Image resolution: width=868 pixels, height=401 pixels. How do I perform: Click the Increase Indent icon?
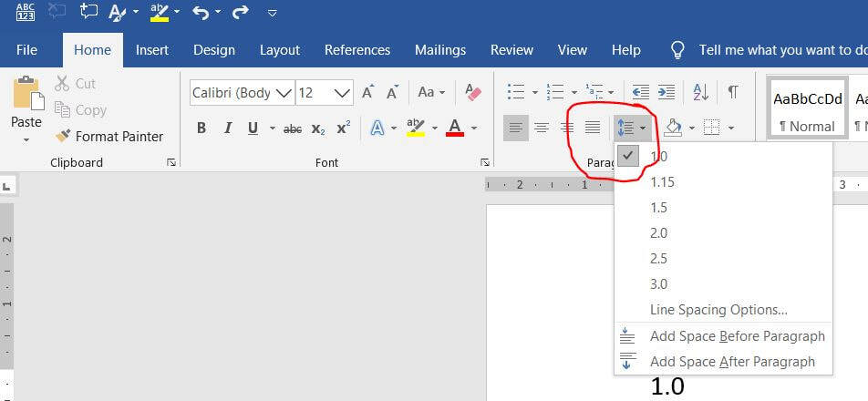666,92
